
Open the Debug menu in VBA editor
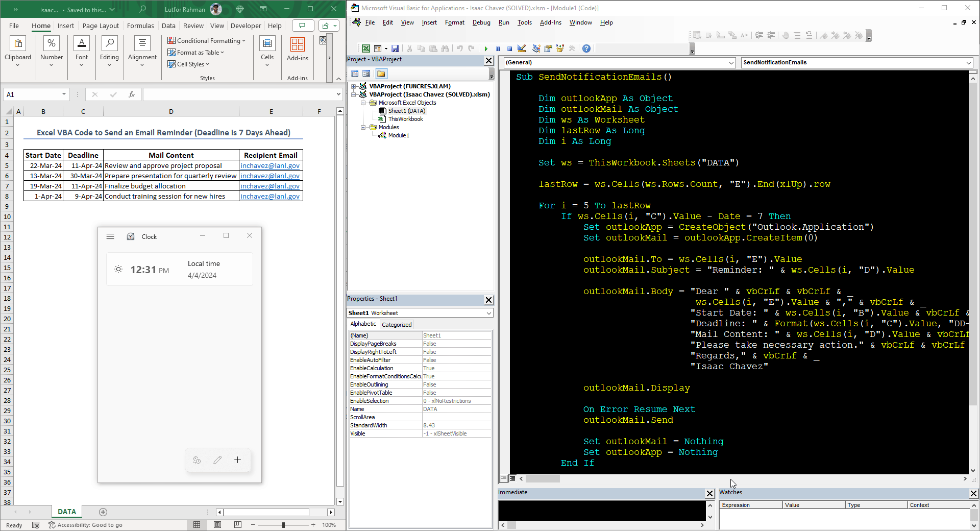coord(481,22)
